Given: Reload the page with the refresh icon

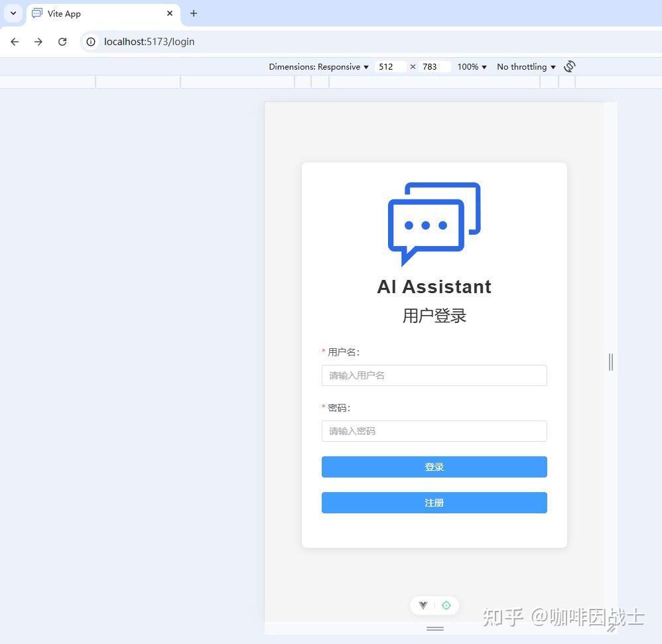Looking at the screenshot, I should 62,41.
